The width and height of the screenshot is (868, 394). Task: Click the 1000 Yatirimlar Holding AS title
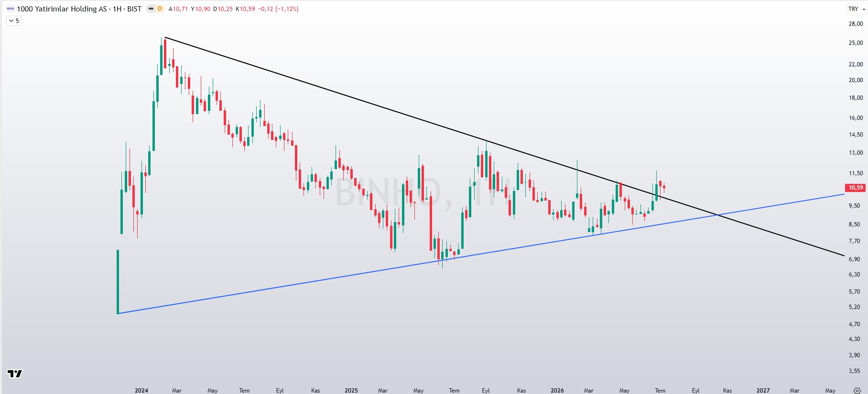(x=62, y=9)
